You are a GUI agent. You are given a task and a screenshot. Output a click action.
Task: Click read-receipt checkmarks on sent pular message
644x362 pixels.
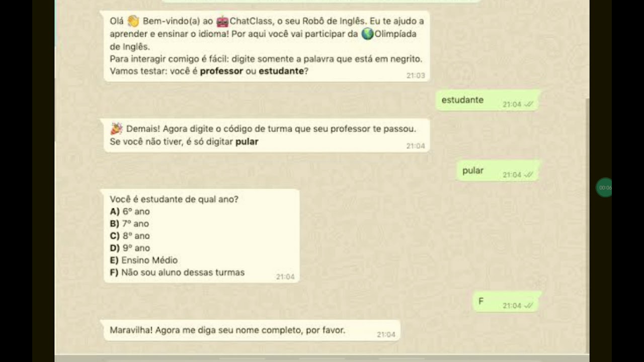pyautogui.click(x=529, y=175)
